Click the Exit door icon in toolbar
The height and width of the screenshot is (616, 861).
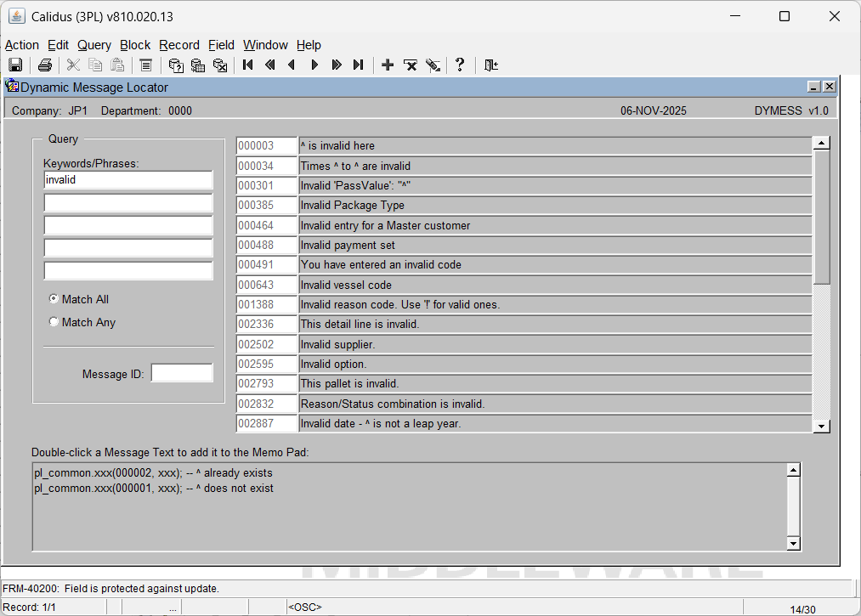point(490,65)
